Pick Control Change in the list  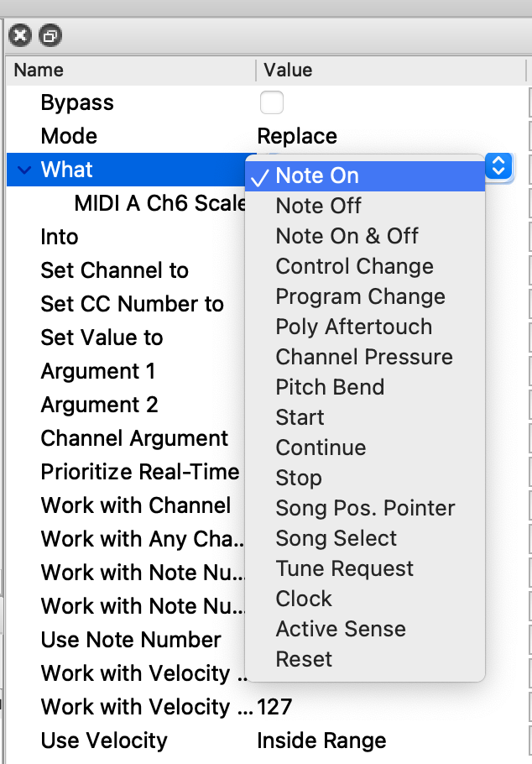(x=354, y=266)
